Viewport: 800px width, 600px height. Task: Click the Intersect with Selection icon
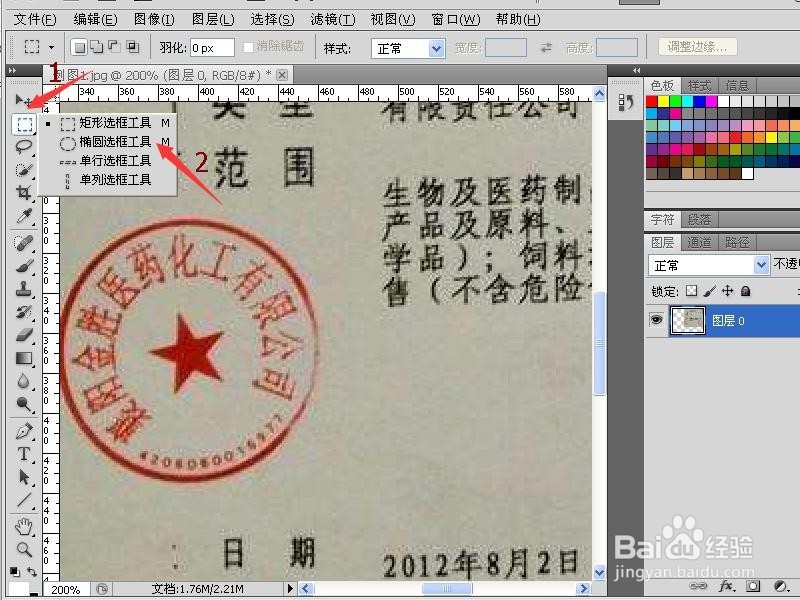click(133, 47)
